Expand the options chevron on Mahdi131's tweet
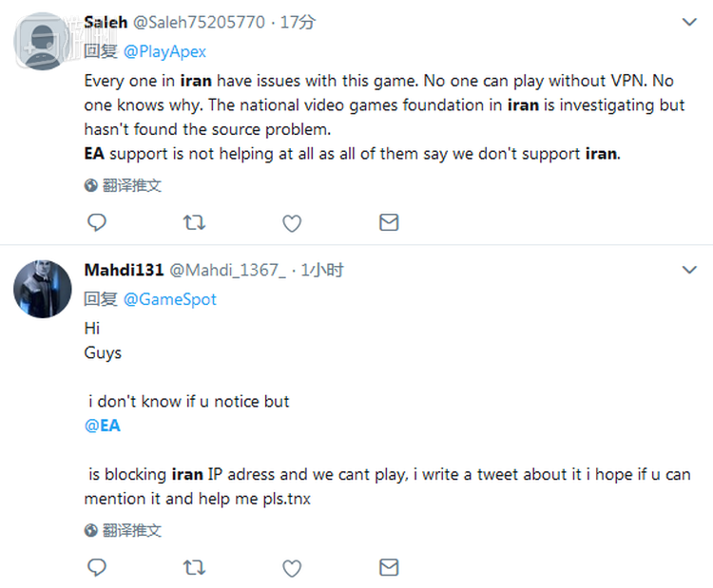 pyautogui.click(x=690, y=271)
